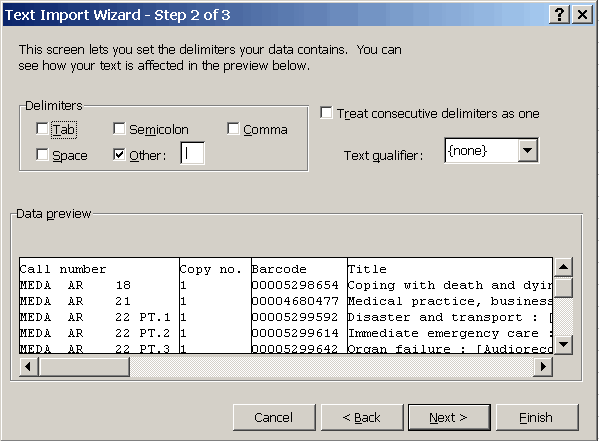Click the preview scroll up arrow
Viewport: 599px width, 441px height.
point(563,267)
